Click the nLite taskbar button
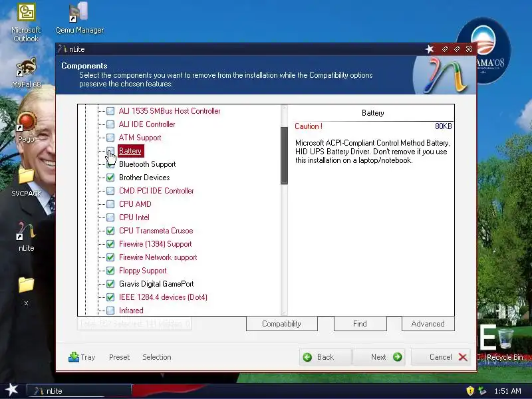This screenshot has height=399, width=532. pyautogui.click(x=79, y=391)
